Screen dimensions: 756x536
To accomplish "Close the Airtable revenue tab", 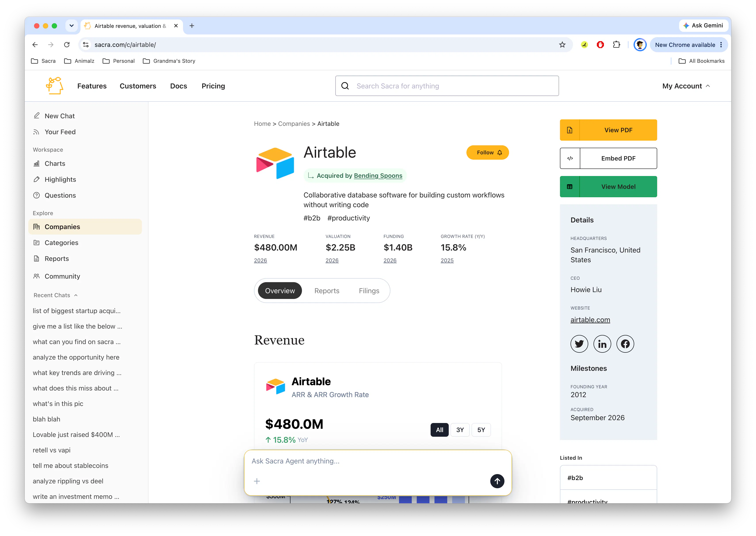I will 176,26.
